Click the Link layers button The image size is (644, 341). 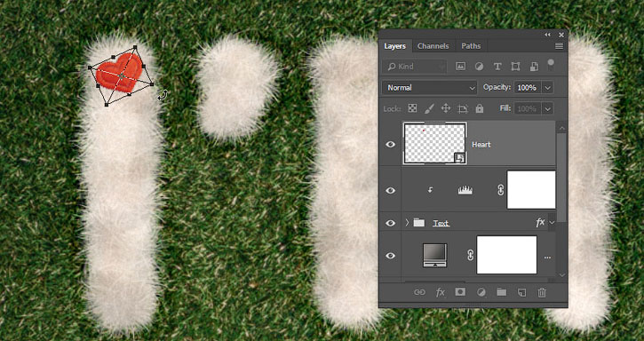(x=419, y=292)
